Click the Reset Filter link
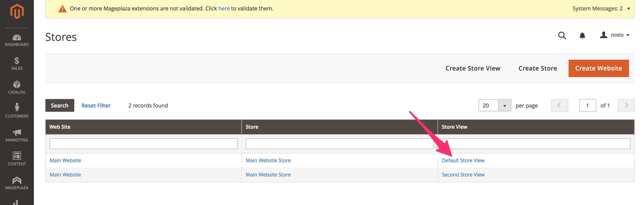The image size is (644, 205). pos(96,106)
